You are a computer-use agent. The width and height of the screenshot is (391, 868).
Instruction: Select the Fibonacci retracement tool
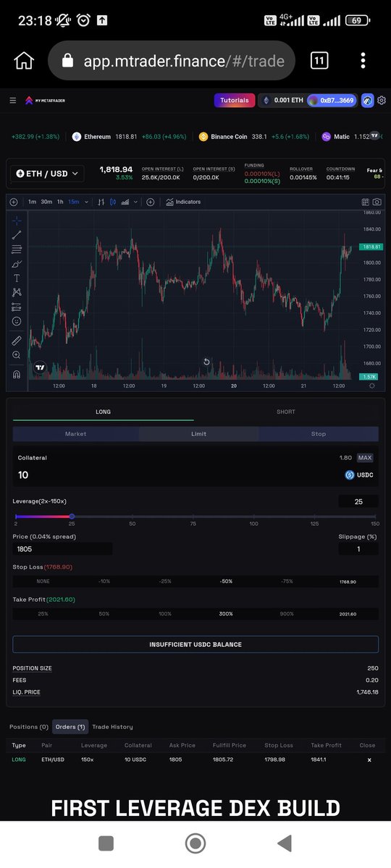17,250
